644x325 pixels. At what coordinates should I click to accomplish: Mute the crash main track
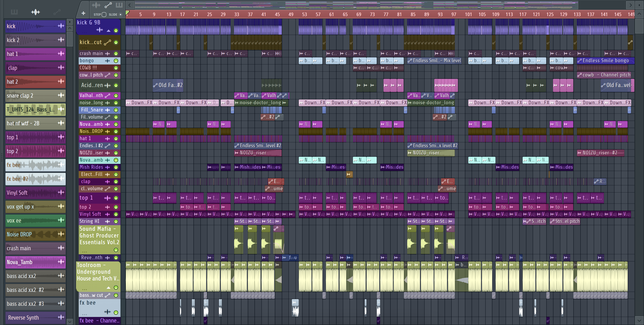[116, 53]
